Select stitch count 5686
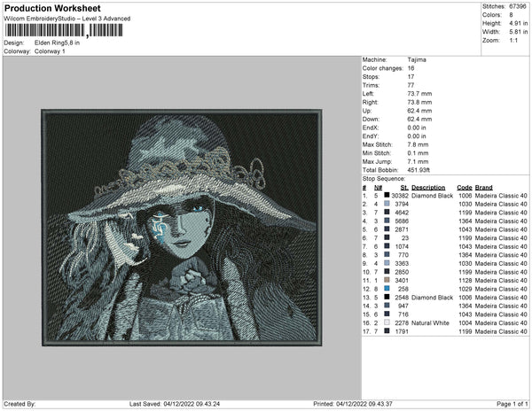The image size is (532, 411). pos(402,221)
